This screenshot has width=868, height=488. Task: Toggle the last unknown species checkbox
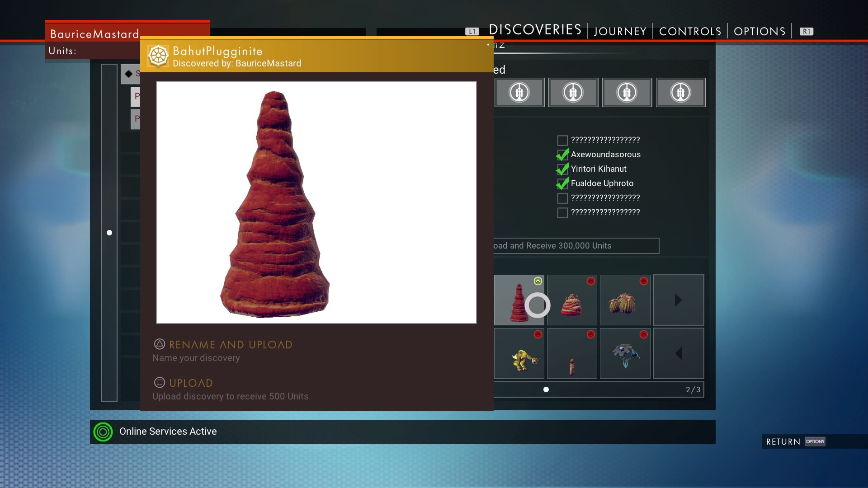click(x=562, y=213)
